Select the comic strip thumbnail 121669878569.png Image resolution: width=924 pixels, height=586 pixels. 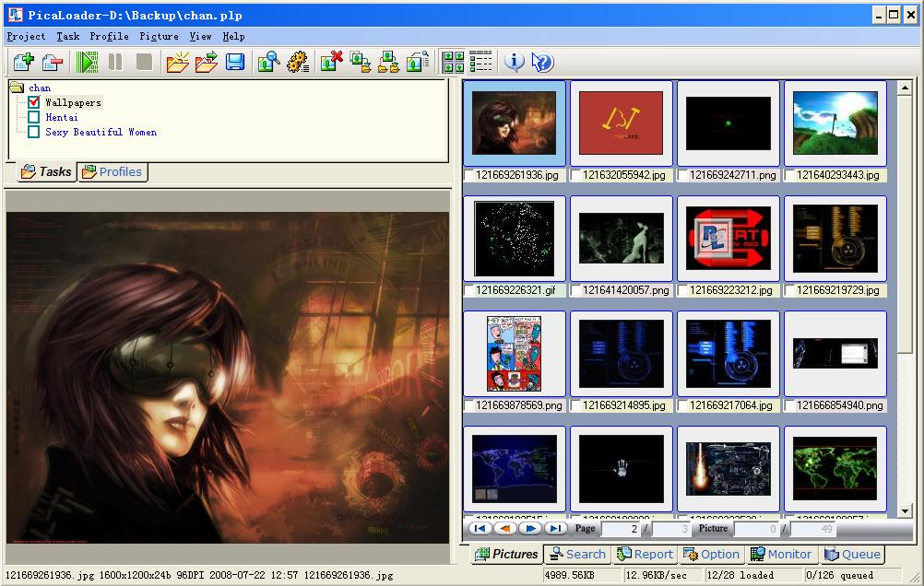pos(515,354)
